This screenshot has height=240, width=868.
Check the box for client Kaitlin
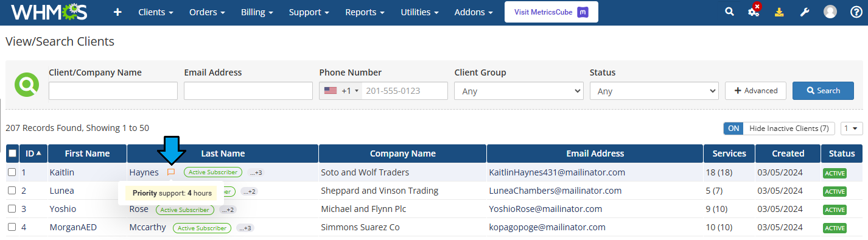[12, 172]
